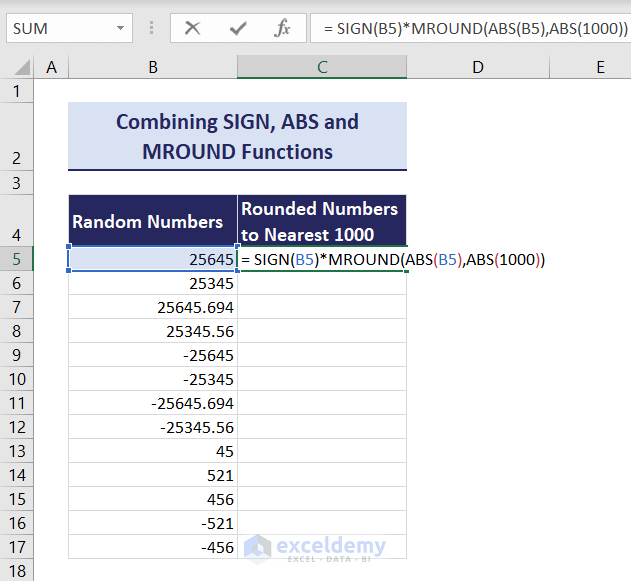631x581 pixels.
Task: Click cell containing 456
Action: point(153,499)
